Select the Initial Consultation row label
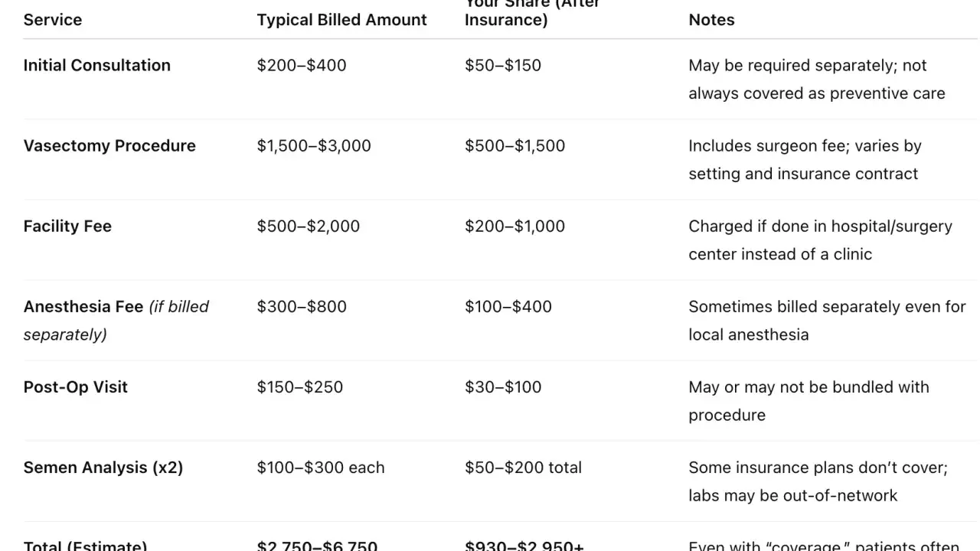 (x=97, y=65)
